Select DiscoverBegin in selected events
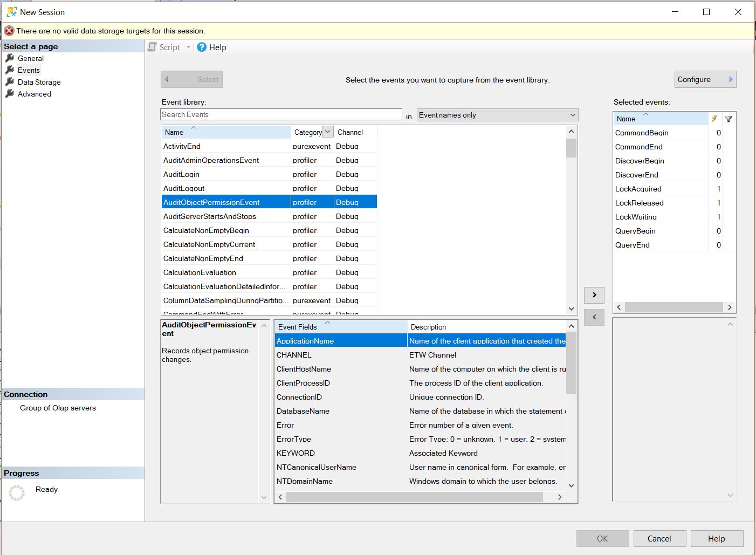 (x=674, y=161)
